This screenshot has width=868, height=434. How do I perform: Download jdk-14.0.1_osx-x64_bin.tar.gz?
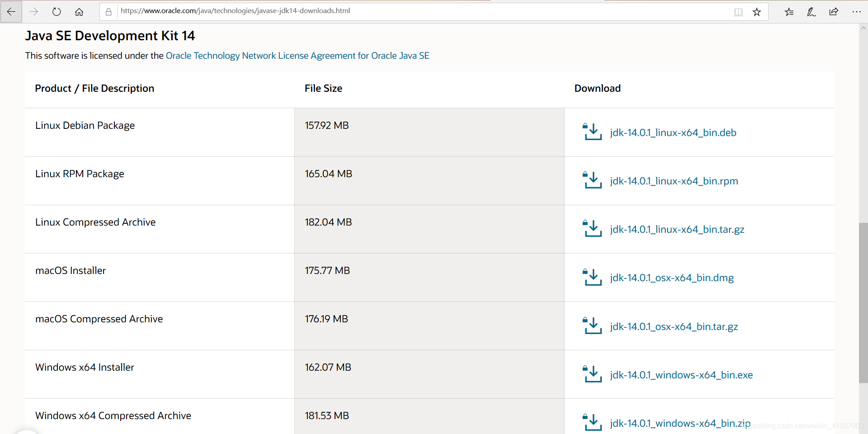click(674, 326)
